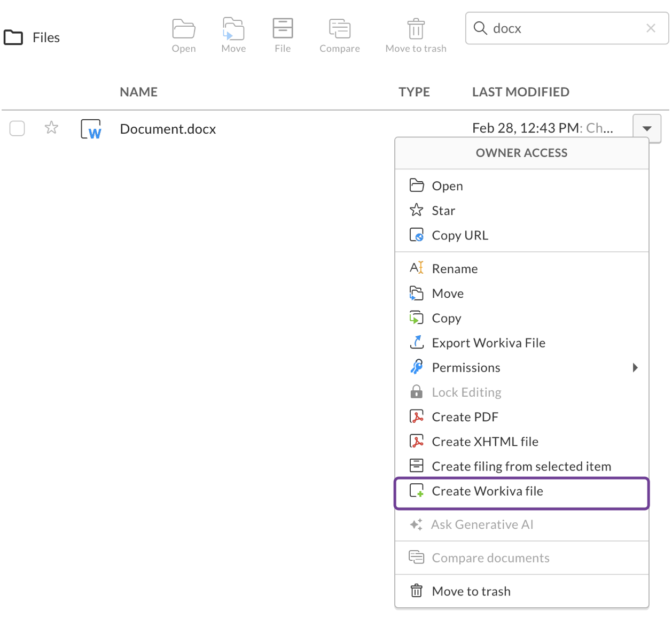
Task: Click the Files folder icon
Action: click(x=13, y=37)
